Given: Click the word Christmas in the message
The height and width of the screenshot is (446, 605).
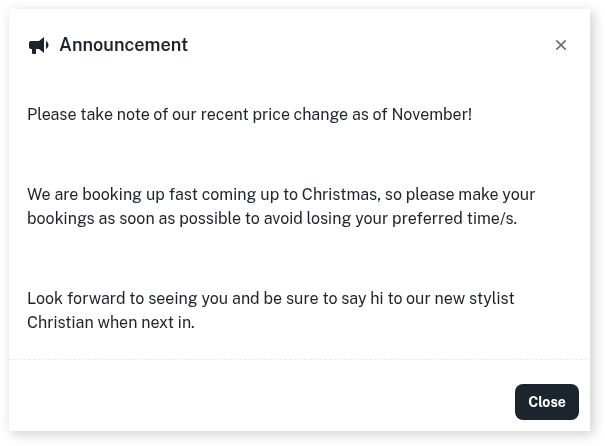Looking at the screenshot, I should (x=339, y=195).
